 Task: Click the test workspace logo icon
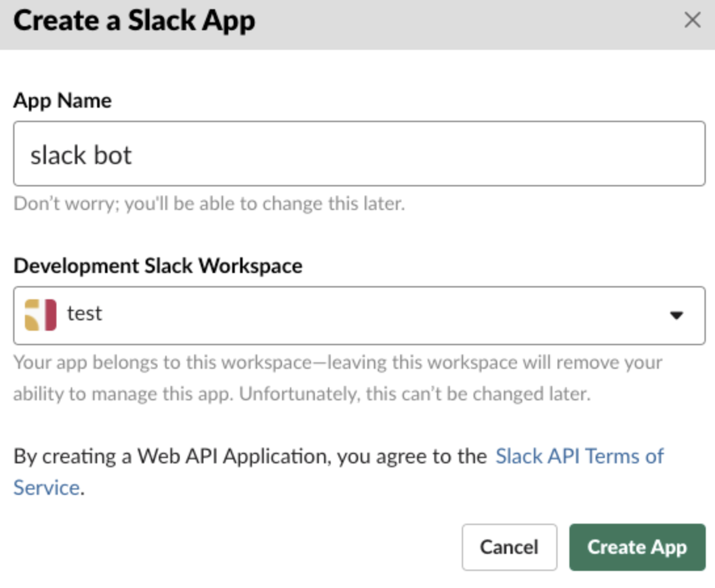(40, 315)
